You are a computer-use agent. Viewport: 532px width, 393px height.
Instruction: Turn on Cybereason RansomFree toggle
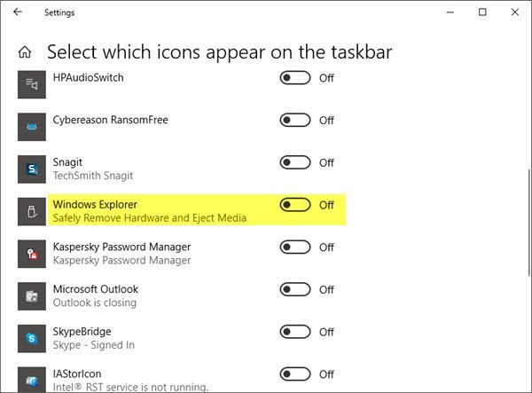click(x=295, y=121)
